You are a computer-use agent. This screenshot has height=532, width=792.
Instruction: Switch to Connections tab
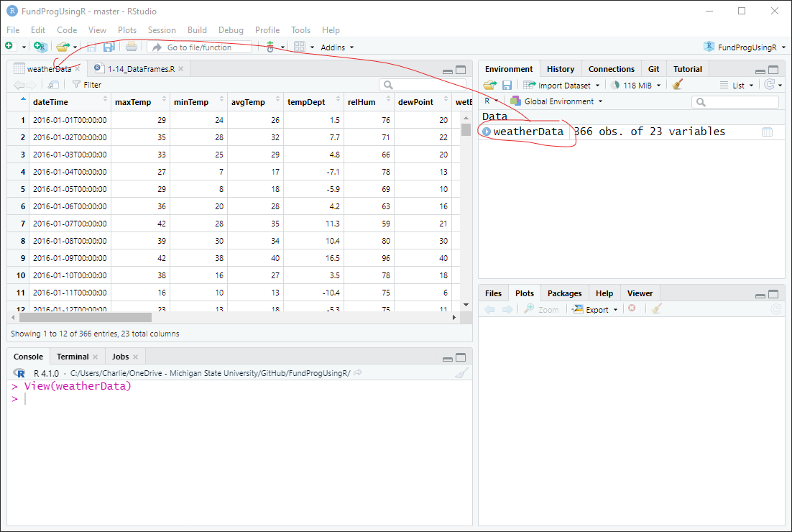point(611,69)
